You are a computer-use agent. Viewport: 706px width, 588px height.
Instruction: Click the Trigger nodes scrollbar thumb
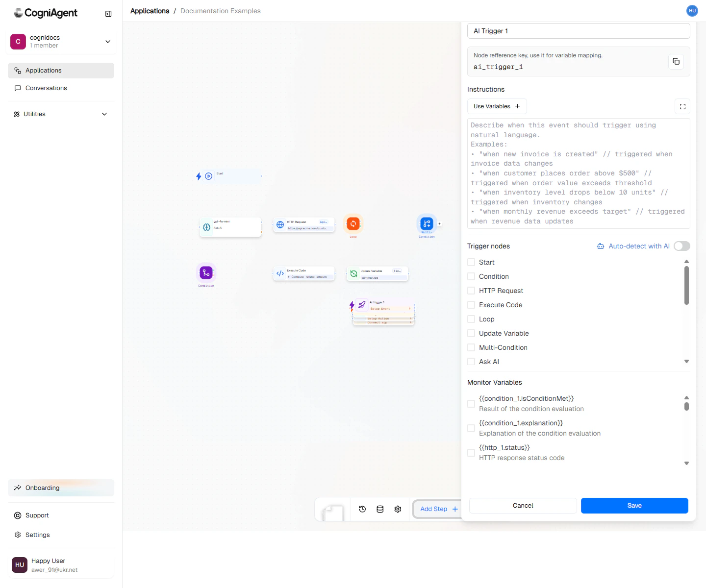(x=686, y=286)
